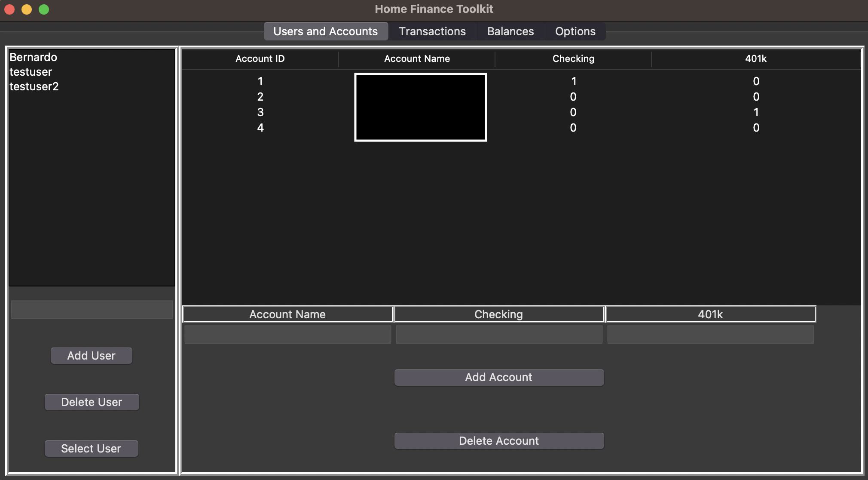The height and width of the screenshot is (480, 868).
Task: Click the Account Name label above input
Action: tap(287, 314)
